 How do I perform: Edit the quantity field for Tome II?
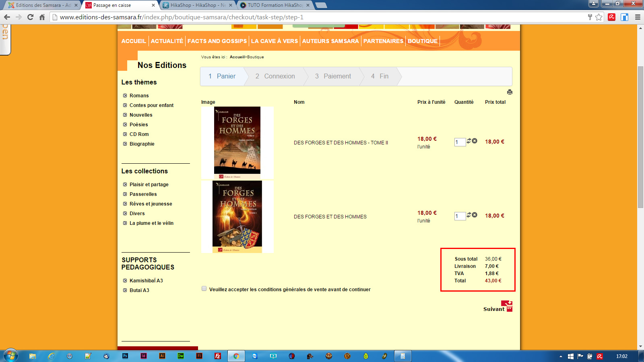point(460,142)
